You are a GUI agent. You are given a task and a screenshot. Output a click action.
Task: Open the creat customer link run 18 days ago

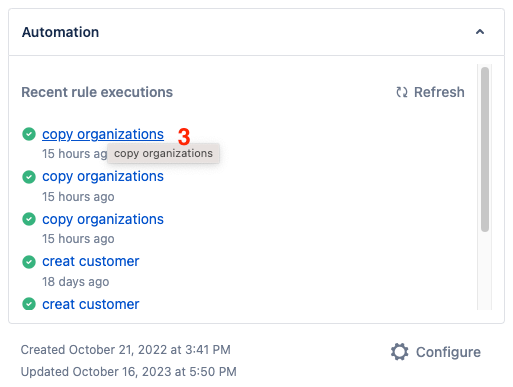click(x=90, y=261)
